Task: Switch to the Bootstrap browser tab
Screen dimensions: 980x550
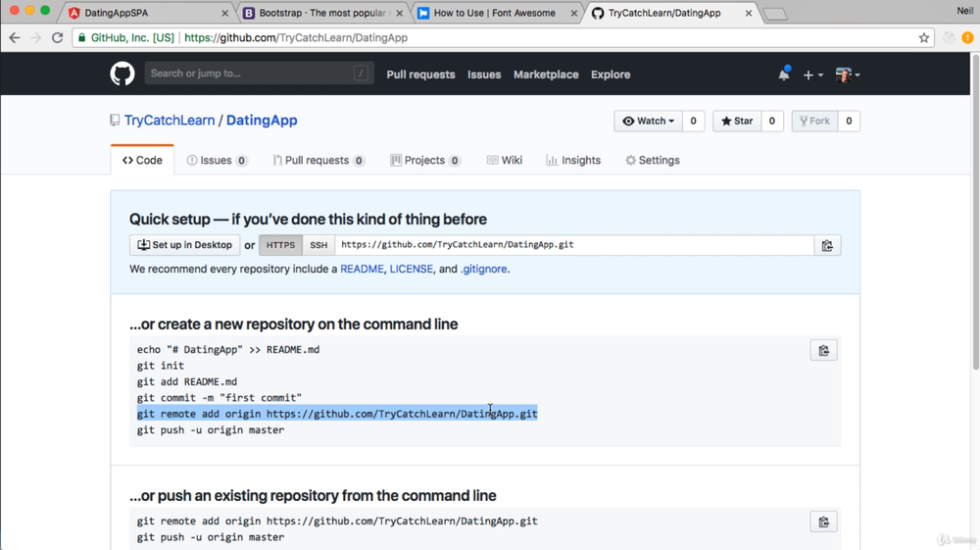Action: (321, 13)
